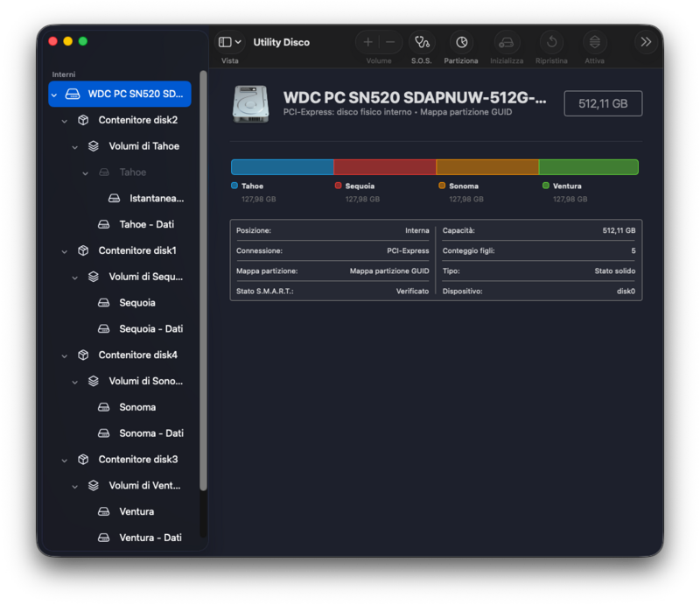The height and width of the screenshot is (605, 700).
Task: Collapse the Contenitore disk4 chevron
Action: (65, 355)
